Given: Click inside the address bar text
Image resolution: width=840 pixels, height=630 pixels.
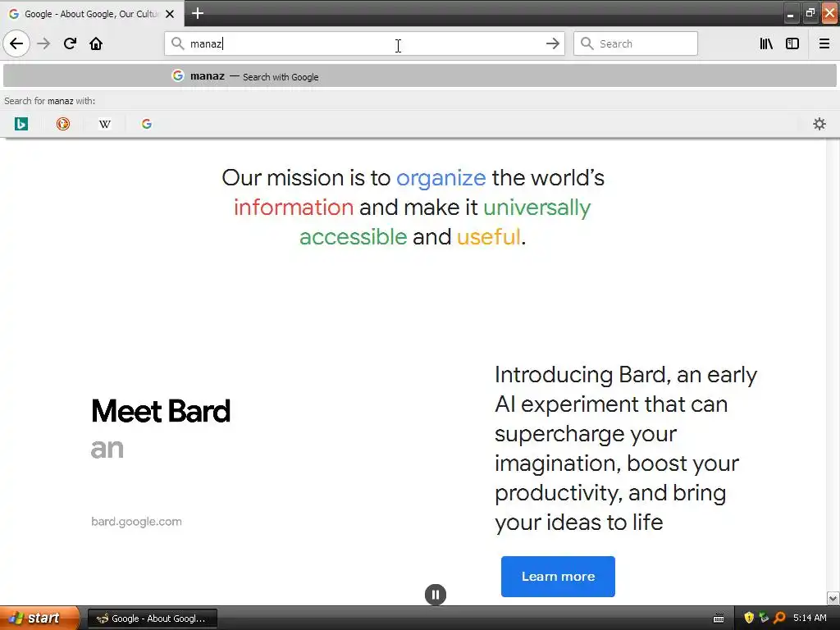Looking at the screenshot, I should [x=364, y=43].
